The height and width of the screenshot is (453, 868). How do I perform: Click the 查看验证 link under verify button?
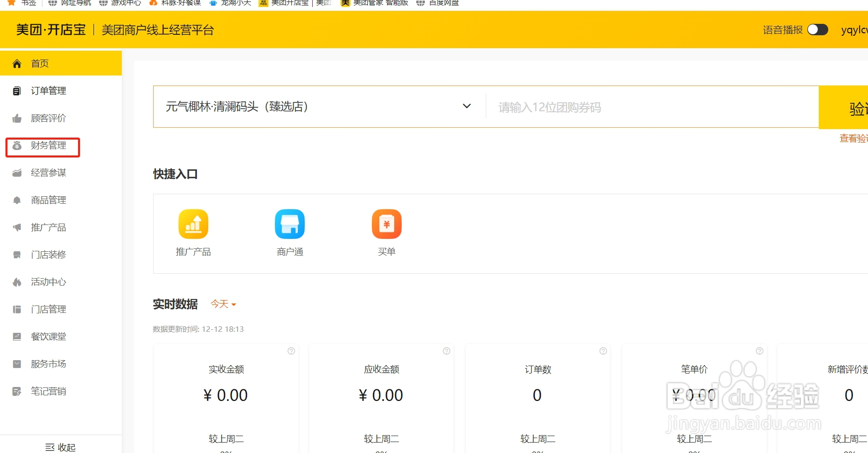pos(854,139)
